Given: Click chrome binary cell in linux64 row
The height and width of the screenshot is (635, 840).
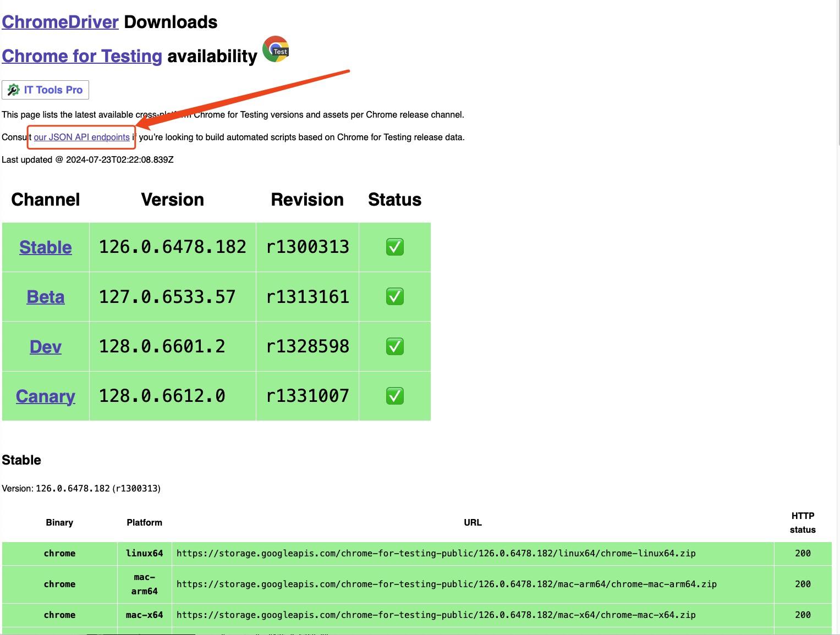Looking at the screenshot, I should coord(59,554).
